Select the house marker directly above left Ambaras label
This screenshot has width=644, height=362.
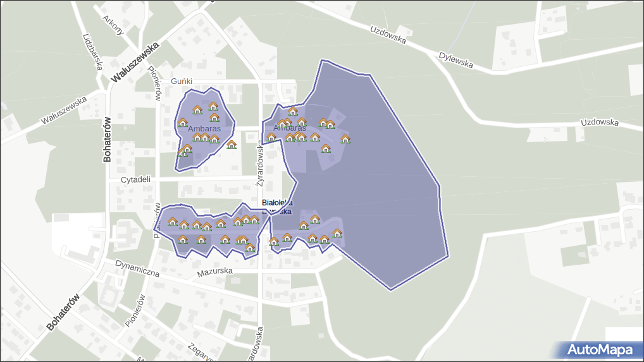click(x=214, y=118)
